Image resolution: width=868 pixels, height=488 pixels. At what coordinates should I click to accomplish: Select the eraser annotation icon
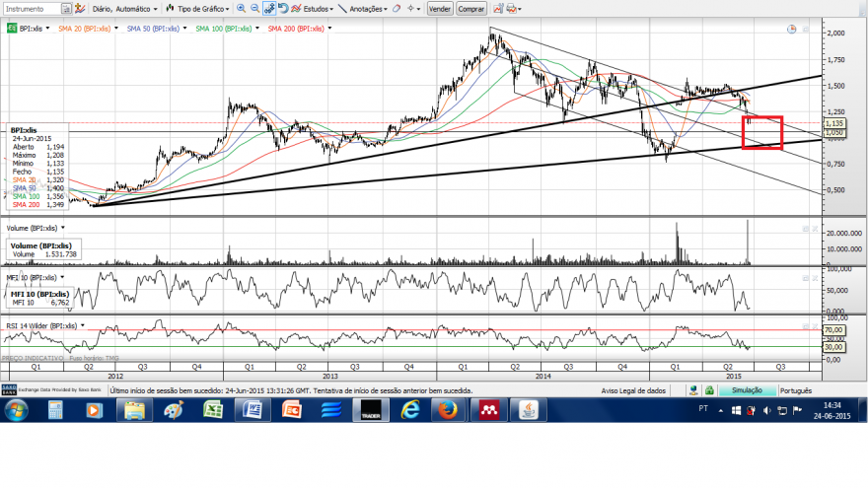[x=397, y=9]
